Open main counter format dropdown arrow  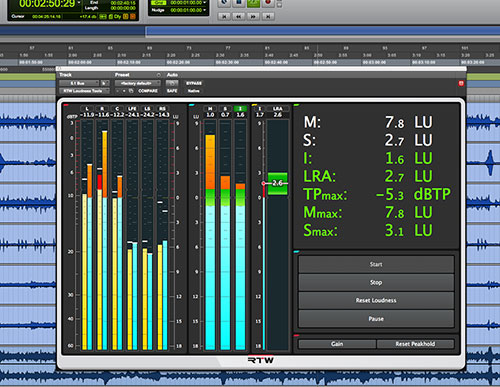pyautogui.click(x=79, y=3)
